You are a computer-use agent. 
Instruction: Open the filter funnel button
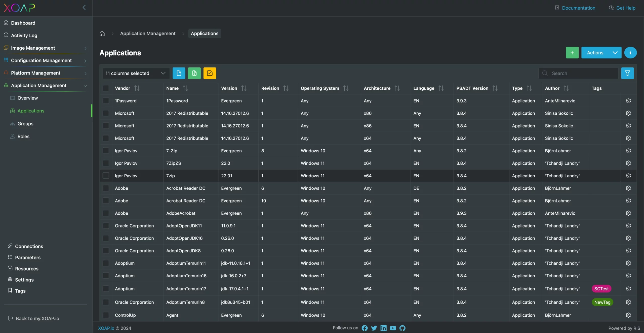pos(627,73)
